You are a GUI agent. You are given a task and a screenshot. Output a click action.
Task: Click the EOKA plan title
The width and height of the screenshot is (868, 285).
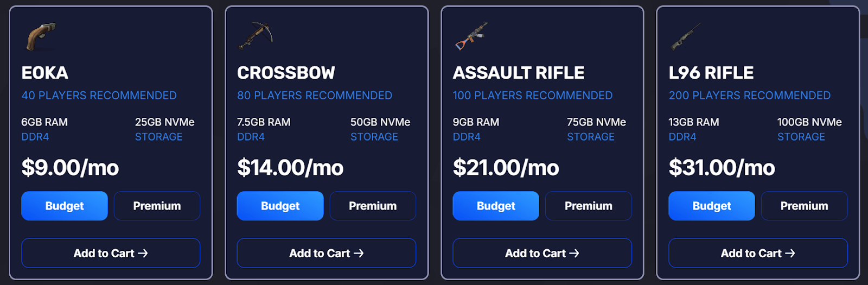click(x=45, y=73)
